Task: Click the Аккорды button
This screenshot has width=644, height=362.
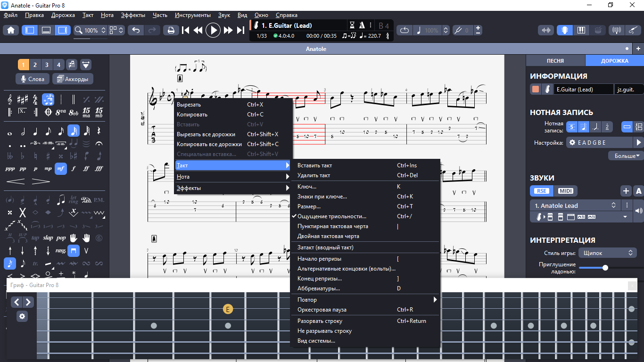Action: [73, 79]
